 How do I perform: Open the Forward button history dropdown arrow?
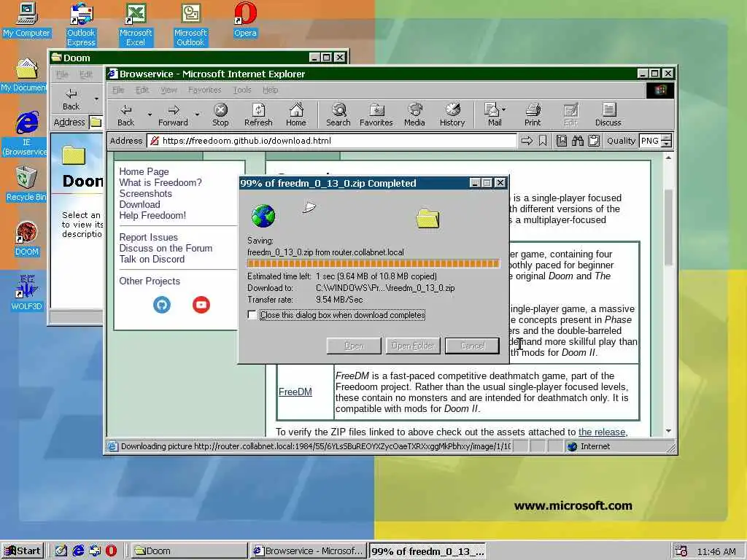(x=197, y=114)
